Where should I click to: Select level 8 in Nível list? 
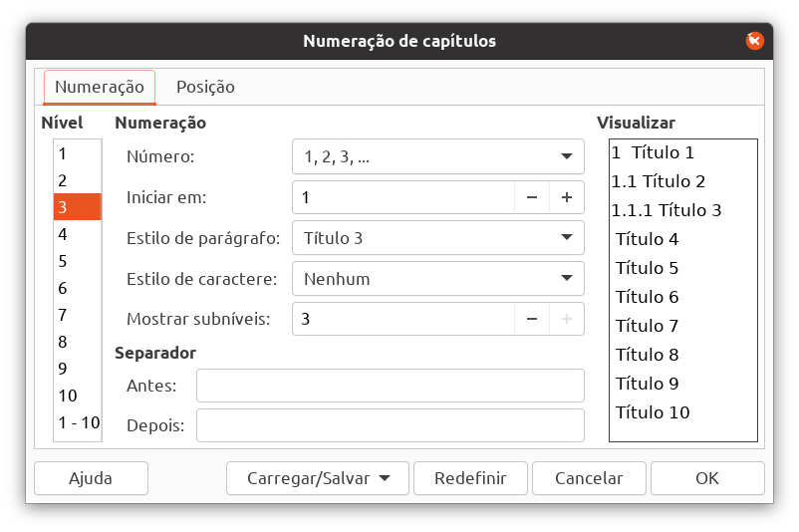[x=78, y=342]
